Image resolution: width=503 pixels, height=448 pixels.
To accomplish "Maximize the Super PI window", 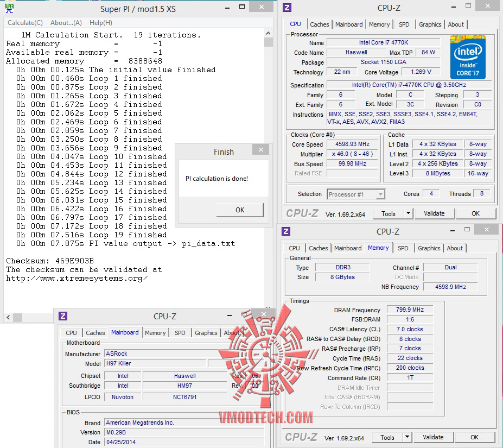I will 242,7.
